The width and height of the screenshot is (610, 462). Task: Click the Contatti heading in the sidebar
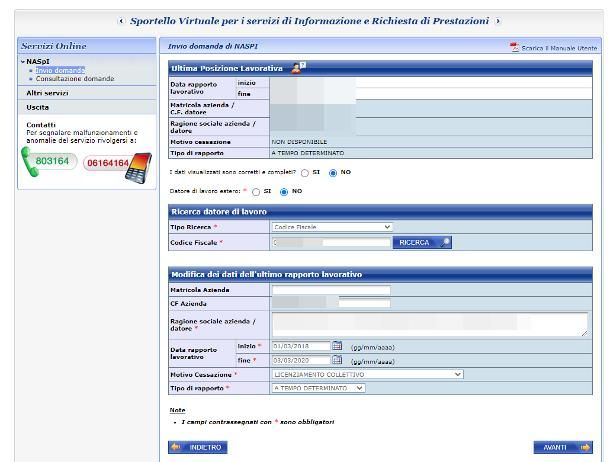click(x=41, y=125)
